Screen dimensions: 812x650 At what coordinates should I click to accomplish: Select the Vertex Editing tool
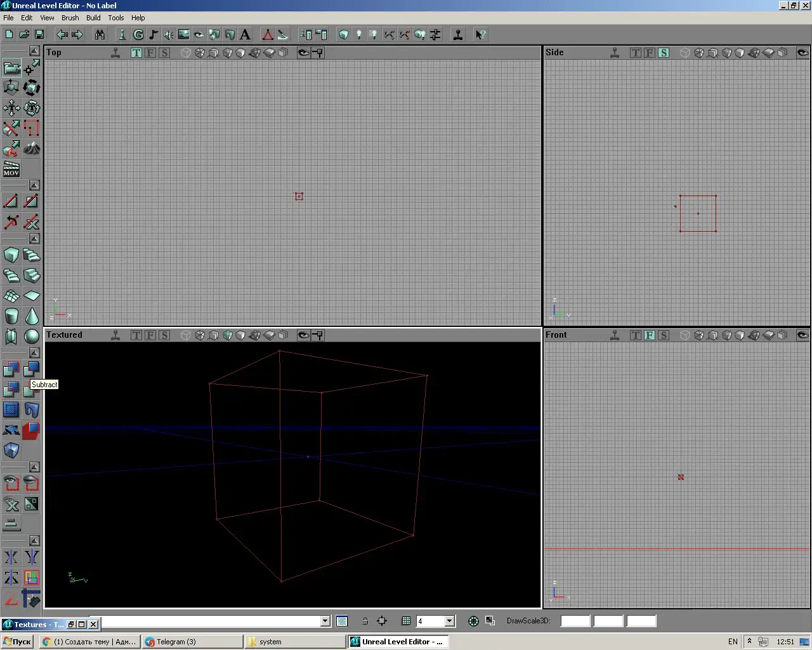coord(32,67)
